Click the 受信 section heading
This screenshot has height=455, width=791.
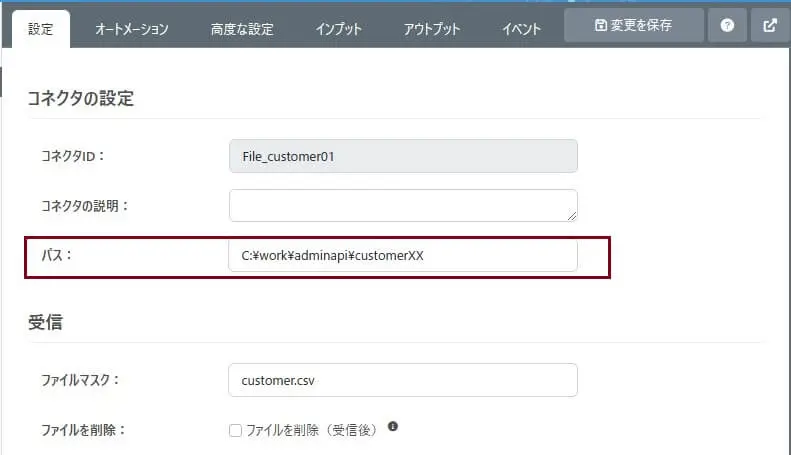(47, 322)
